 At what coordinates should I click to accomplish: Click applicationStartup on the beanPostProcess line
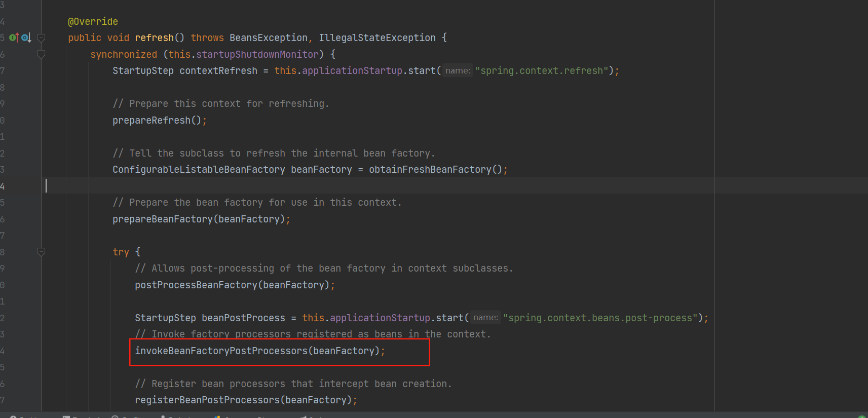[380, 318]
